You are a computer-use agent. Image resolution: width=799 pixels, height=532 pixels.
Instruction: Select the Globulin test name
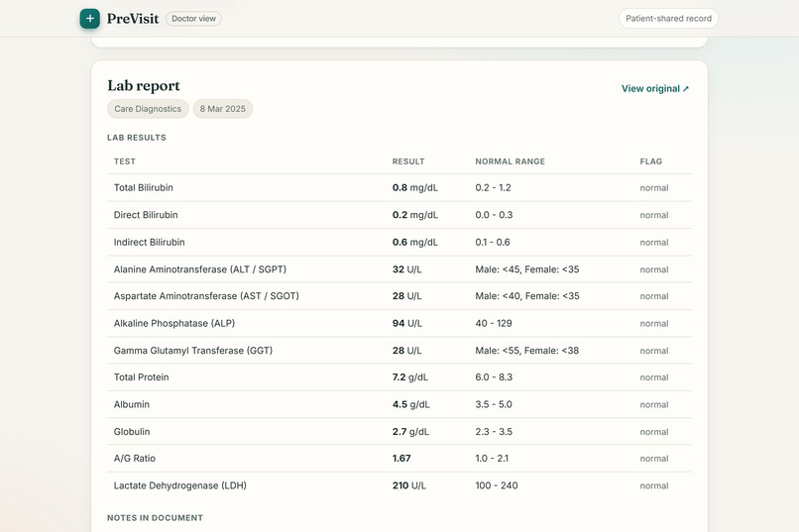(132, 432)
